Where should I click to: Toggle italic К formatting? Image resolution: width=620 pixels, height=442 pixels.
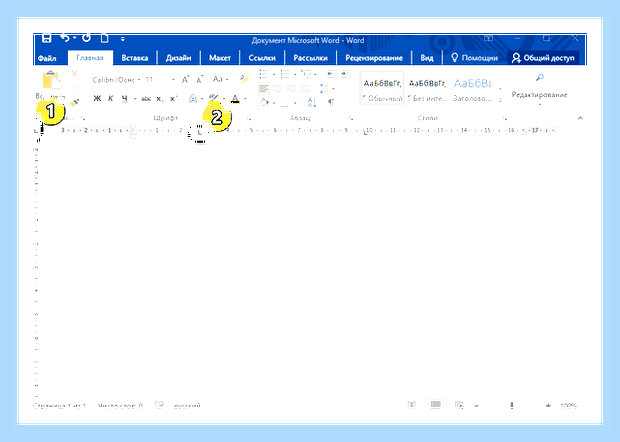[x=110, y=98]
